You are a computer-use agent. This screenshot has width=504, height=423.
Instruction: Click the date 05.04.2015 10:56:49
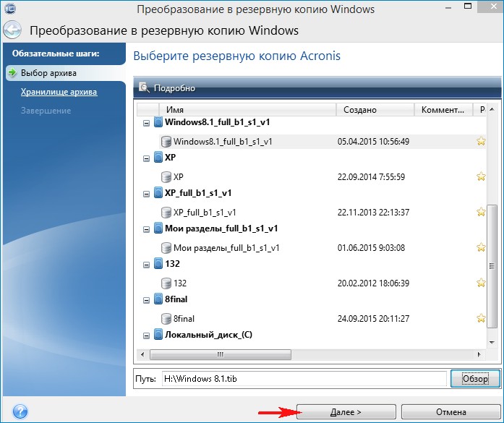click(x=373, y=142)
